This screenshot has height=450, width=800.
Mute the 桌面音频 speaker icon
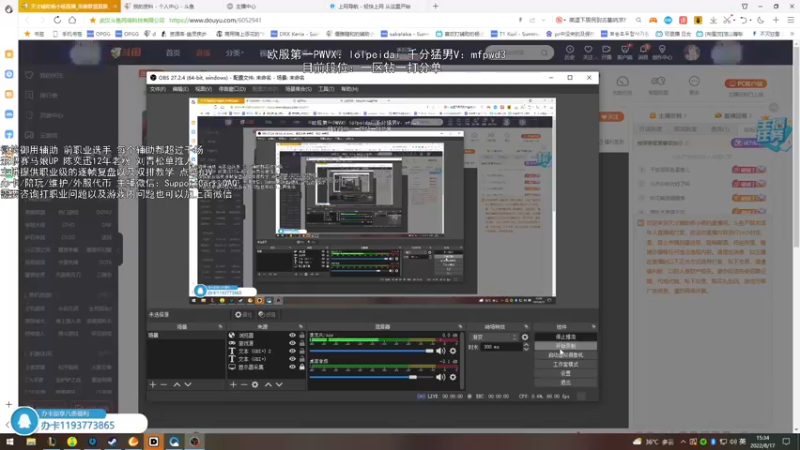440,377
